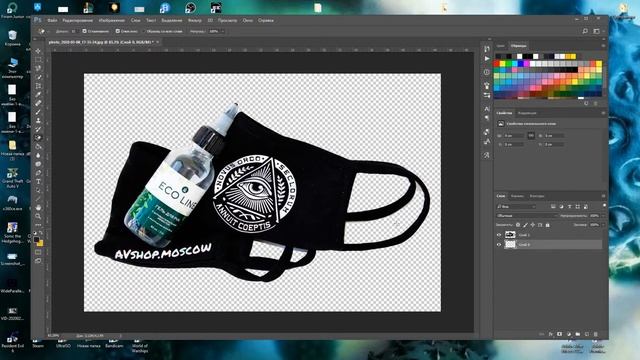
Task: Click the Слой 1 layer thumbnail
Action: pos(510,235)
